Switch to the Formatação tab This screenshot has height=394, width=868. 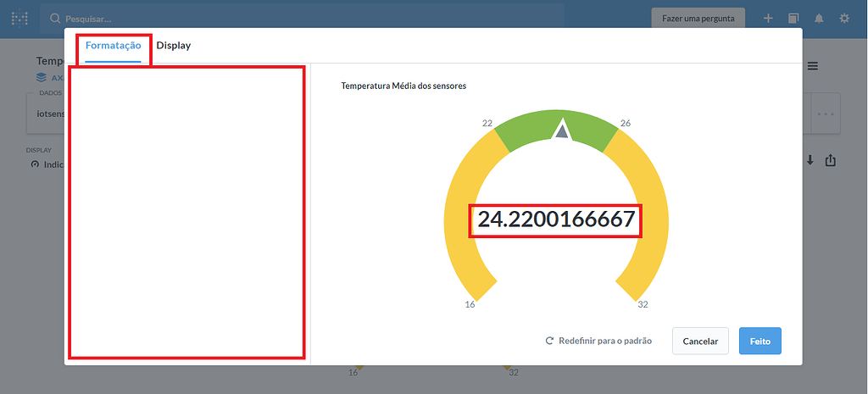click(113, 46)
